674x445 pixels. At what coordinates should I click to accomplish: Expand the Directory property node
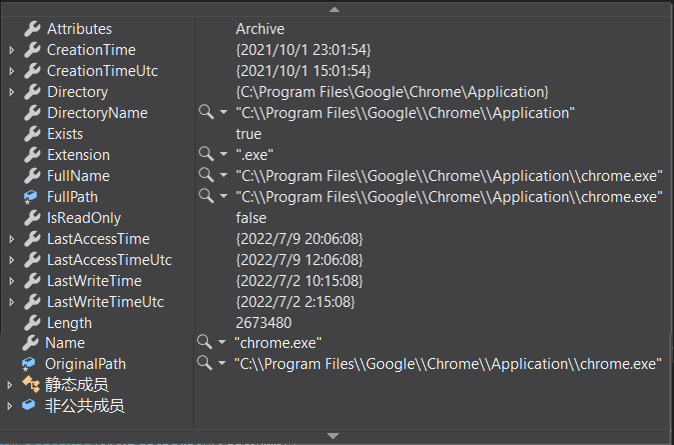(11, 92)
